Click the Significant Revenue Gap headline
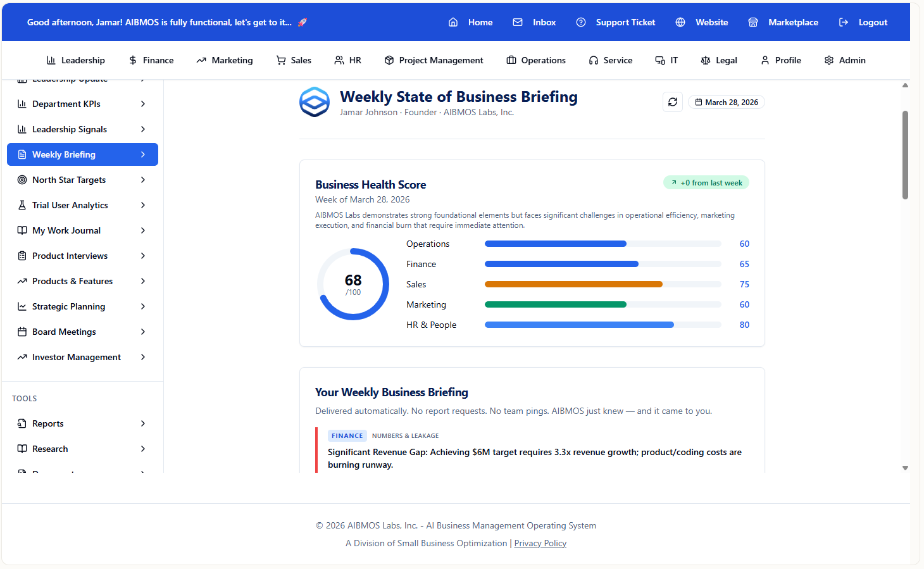The width and height of the screenshot is (924, 569). point(535,458)
